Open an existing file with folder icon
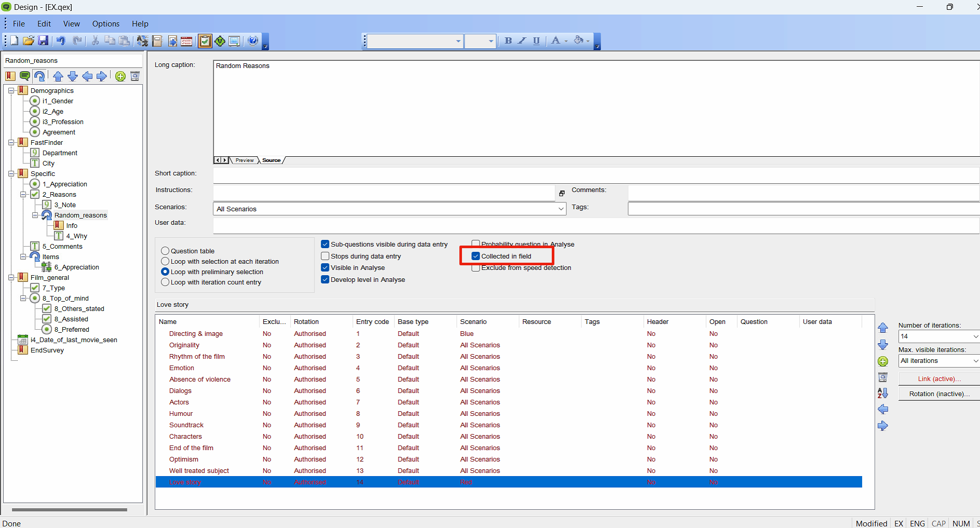Image resolution: width=980 pixels, height=528 pixels. click(29, 40)
